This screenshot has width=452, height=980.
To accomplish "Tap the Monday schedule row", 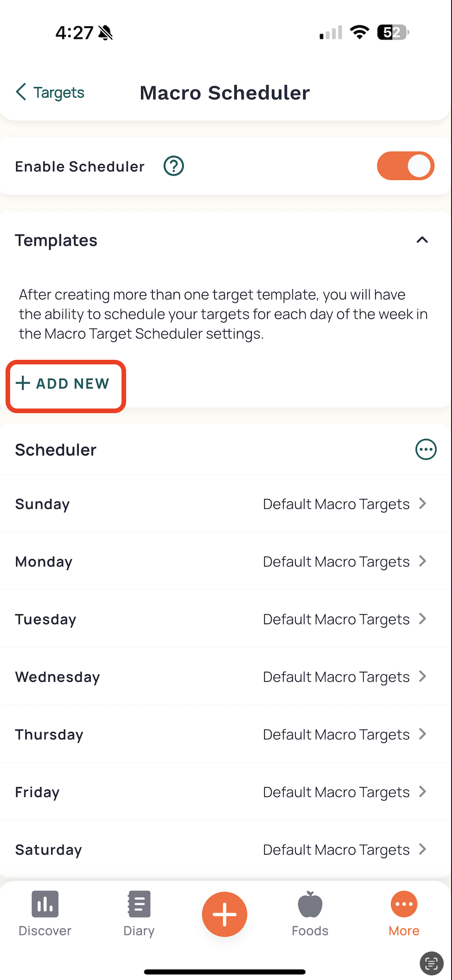I will point(226,561).
